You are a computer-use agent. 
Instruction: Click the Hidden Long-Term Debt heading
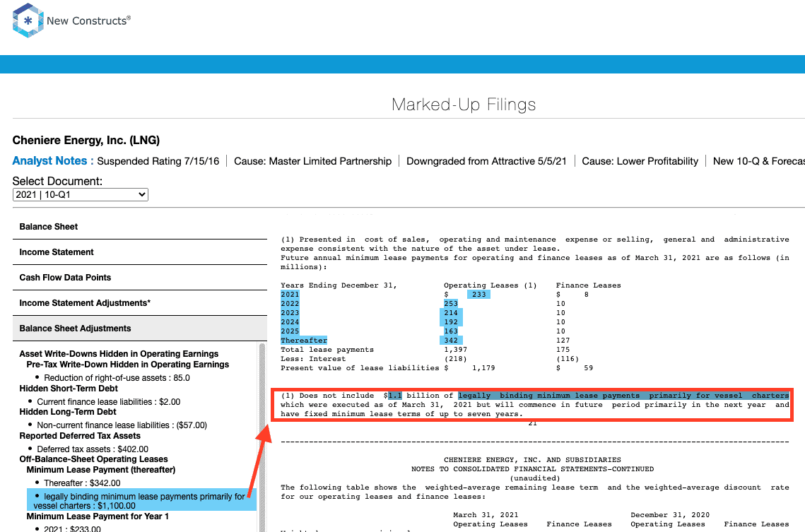[68, 412]
